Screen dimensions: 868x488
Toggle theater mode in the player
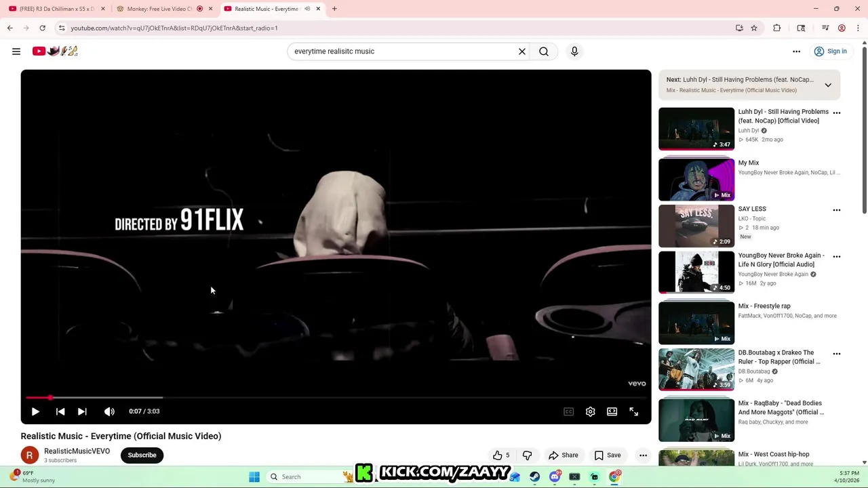tap(612, 411)
